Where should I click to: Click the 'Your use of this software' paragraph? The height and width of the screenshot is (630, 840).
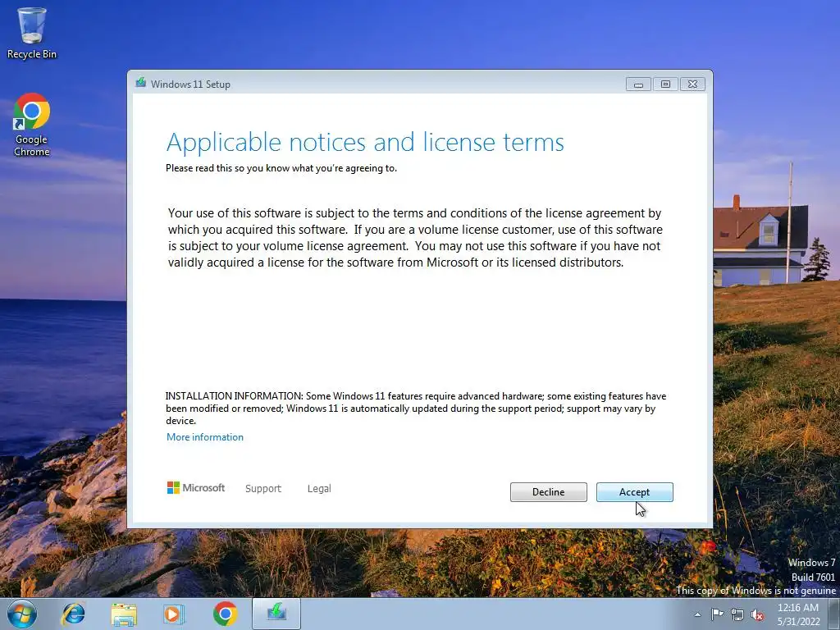coord(415,238)
